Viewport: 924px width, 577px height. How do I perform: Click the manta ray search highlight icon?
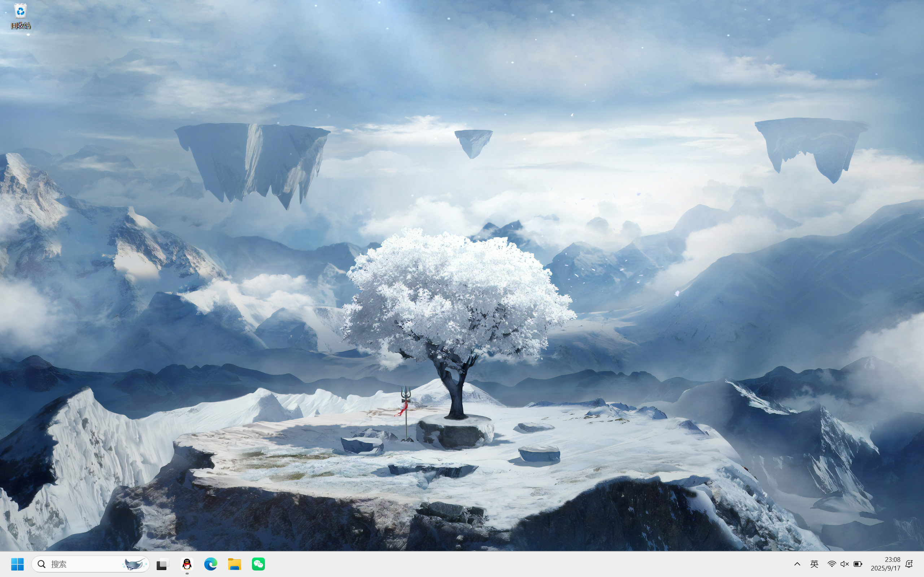point(134,564)
